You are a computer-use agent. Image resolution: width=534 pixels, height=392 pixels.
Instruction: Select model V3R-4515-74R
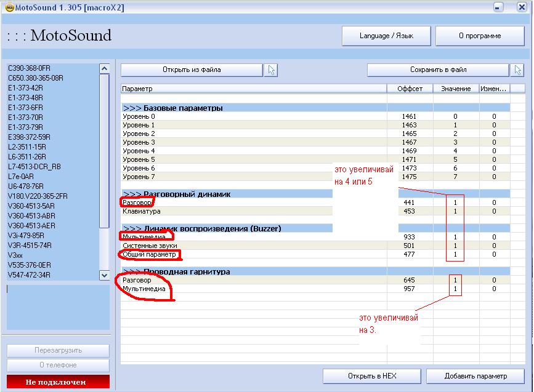click(30, 246)
